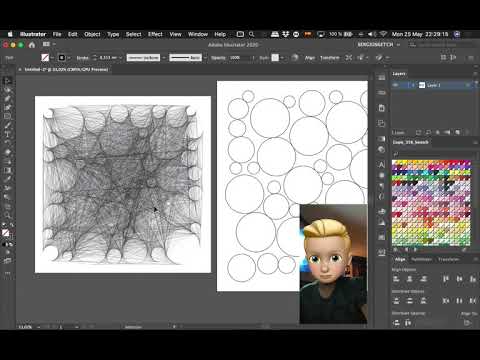Click the Fill color swatch in control bar

pyautogui.click(x=45, y=58)
